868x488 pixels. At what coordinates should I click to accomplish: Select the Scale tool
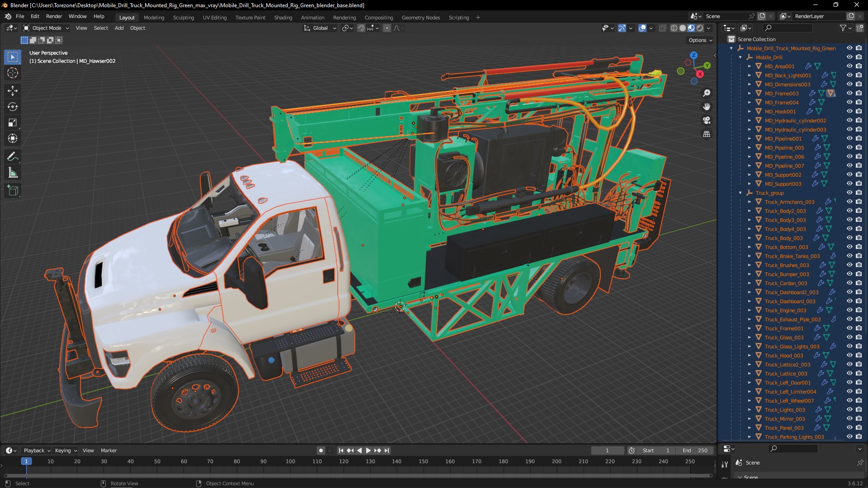13,122
